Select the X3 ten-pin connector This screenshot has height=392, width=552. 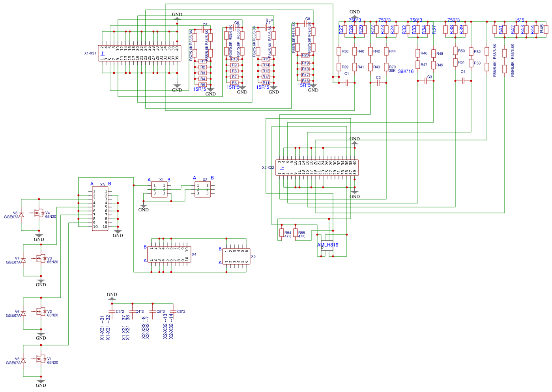100,209
